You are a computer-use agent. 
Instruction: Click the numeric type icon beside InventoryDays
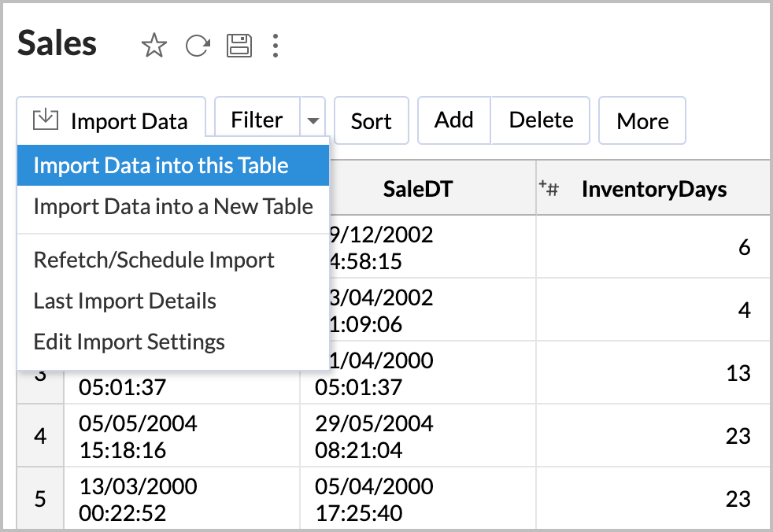pos(549,187)
